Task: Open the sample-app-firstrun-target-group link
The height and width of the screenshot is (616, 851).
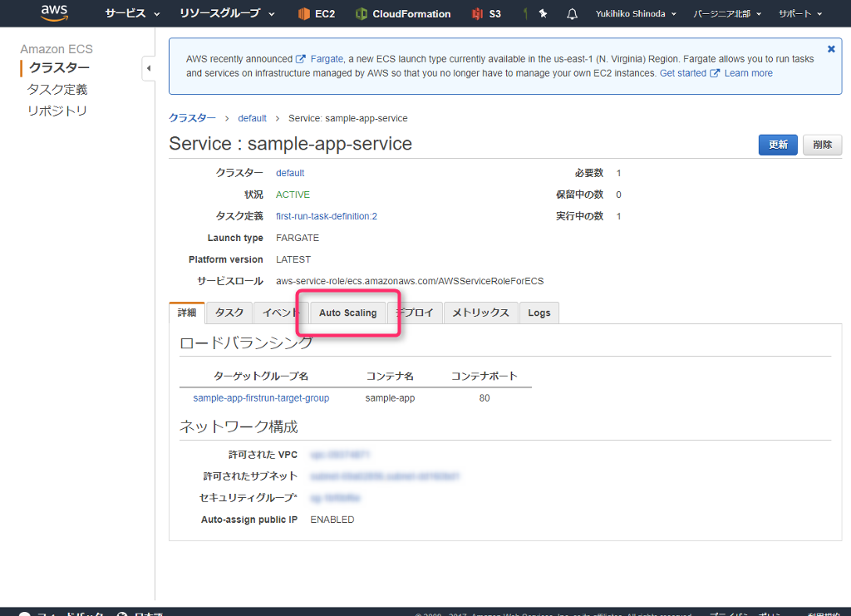Action: click(261, 398)
